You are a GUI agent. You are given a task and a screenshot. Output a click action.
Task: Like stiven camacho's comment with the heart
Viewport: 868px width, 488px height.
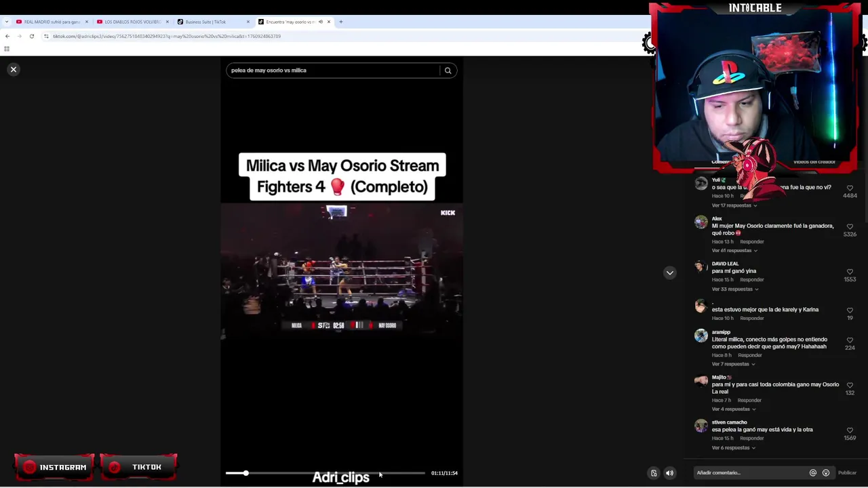tap(850, 430)
